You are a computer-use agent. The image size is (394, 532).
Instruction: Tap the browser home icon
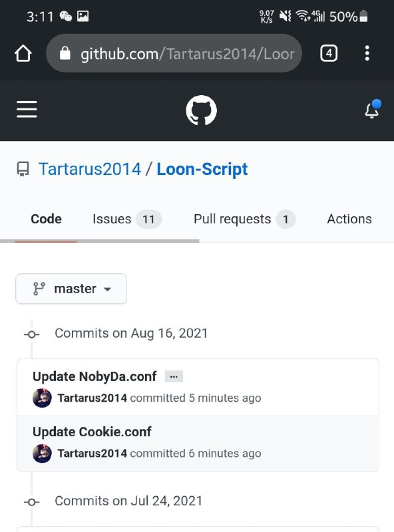23,53
